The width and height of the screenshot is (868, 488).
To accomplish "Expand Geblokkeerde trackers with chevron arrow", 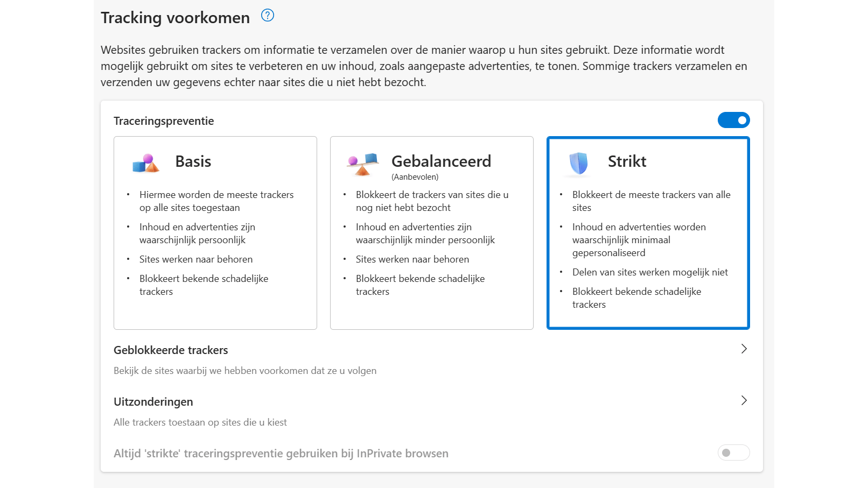I will [744, 349].
